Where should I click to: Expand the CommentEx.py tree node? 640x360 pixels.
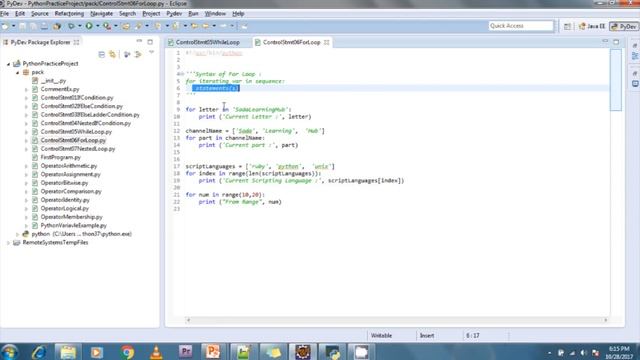(27, 89)
